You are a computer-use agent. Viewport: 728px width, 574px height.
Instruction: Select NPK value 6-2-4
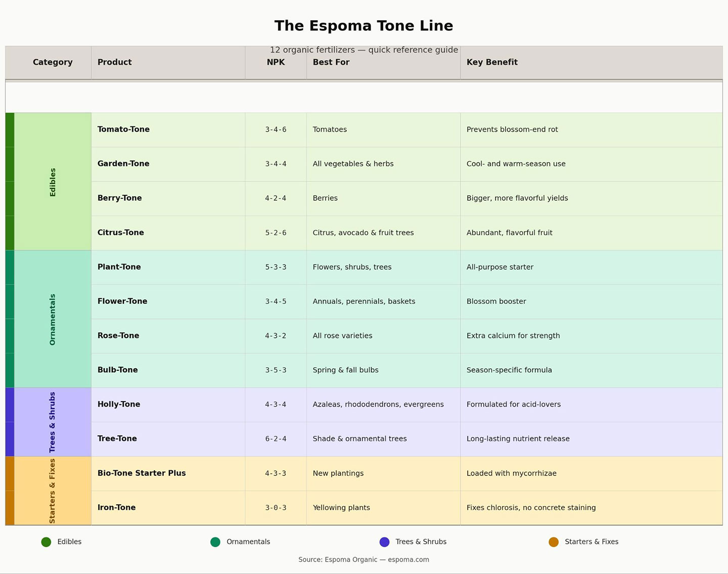click(x=276, y=439)
